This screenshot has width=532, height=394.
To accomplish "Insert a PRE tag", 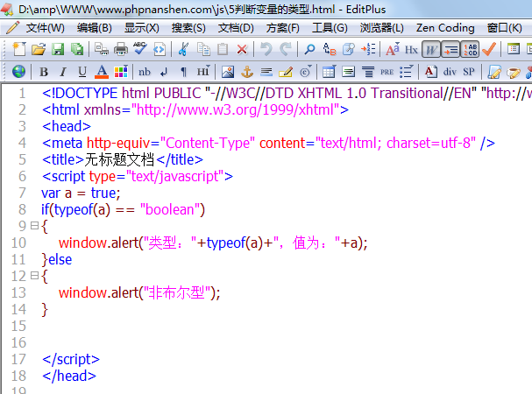I will click(387, 72).
